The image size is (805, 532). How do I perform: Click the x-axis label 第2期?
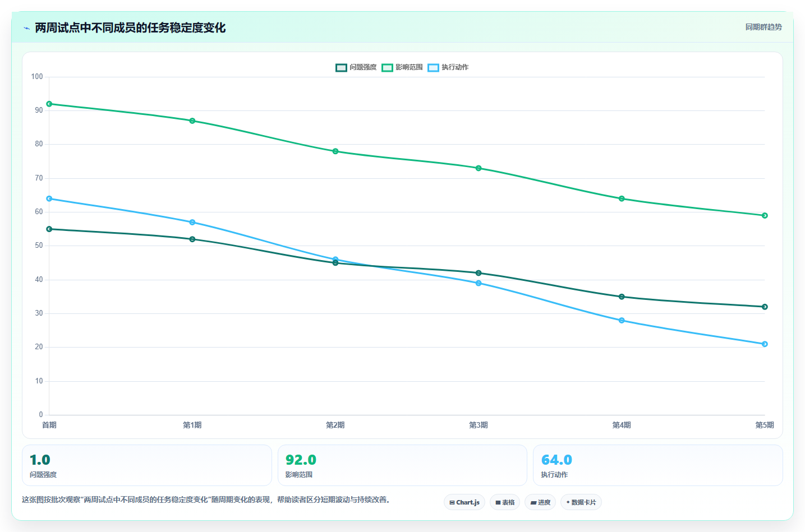pos(335,425)
